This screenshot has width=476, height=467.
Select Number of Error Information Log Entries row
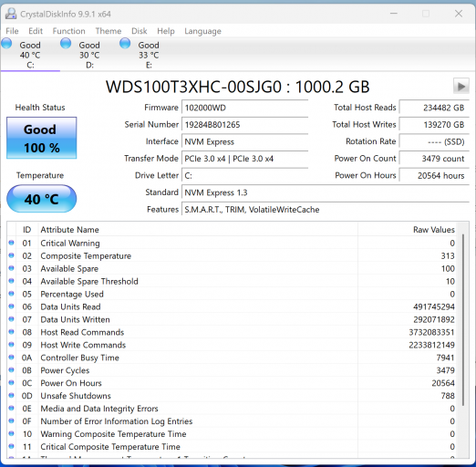pos(232,421)
